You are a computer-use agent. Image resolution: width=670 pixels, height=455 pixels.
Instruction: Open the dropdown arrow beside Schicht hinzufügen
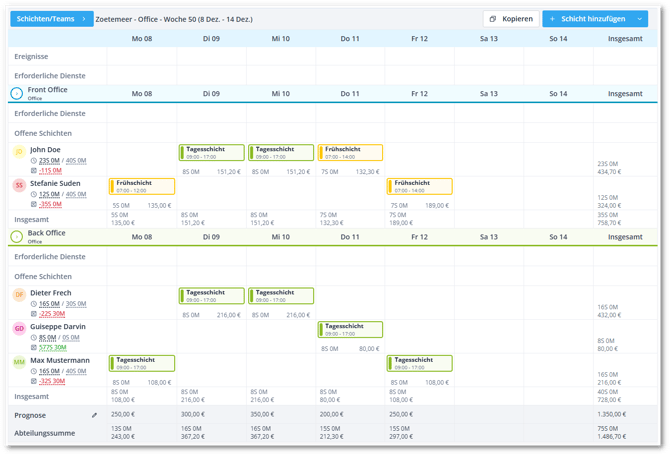point(641,19)
